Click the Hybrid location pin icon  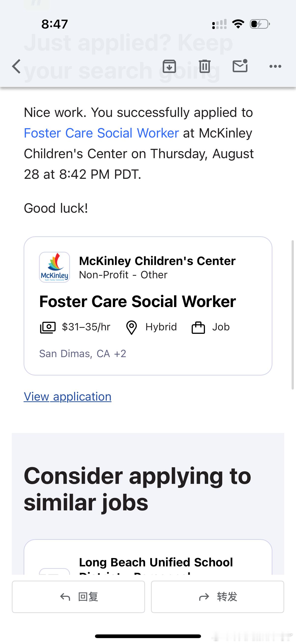pos(131,327)
